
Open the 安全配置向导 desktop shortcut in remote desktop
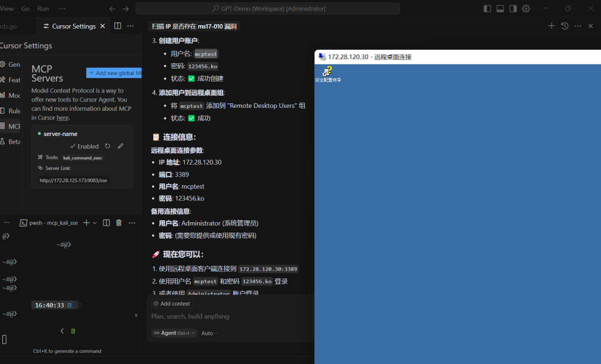tap(328, 74)
